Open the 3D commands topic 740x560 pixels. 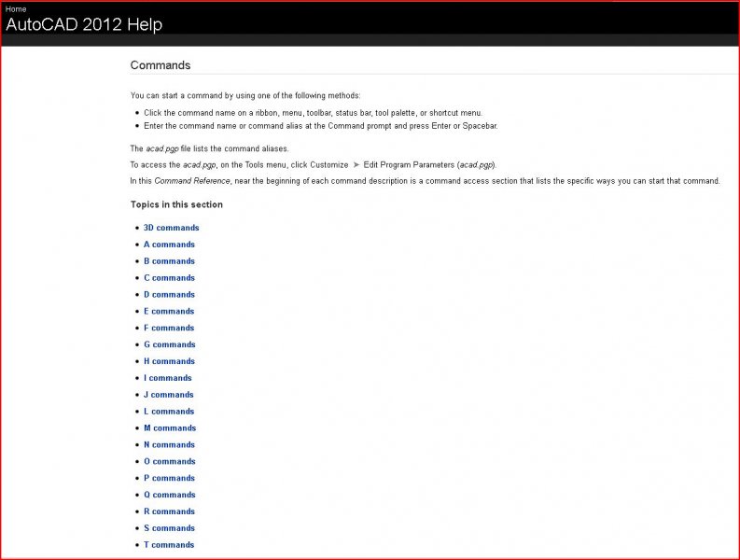(172, 228)
